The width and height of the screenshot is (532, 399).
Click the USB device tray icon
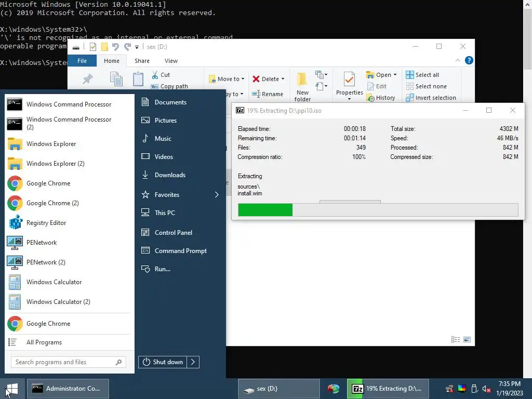click(474, 389)
